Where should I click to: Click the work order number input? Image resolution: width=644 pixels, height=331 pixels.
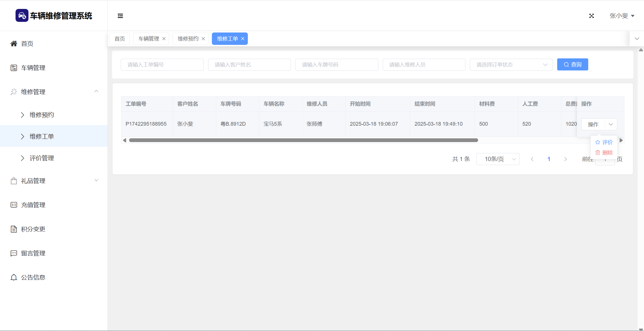tap(162, 65)
